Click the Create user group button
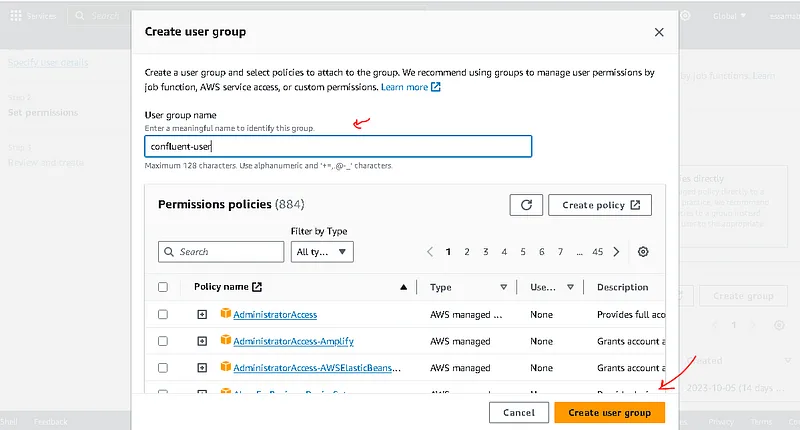Screen dimensions: 800x430 coord(609,412)
